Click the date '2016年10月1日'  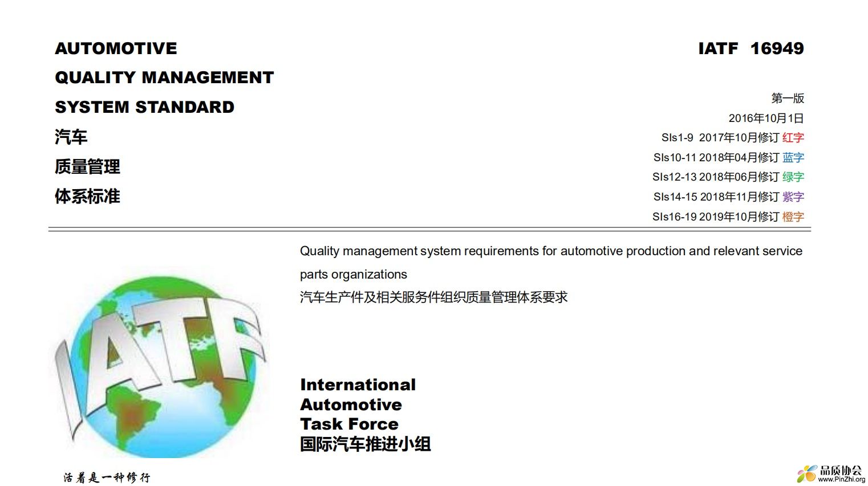(766, 118)
